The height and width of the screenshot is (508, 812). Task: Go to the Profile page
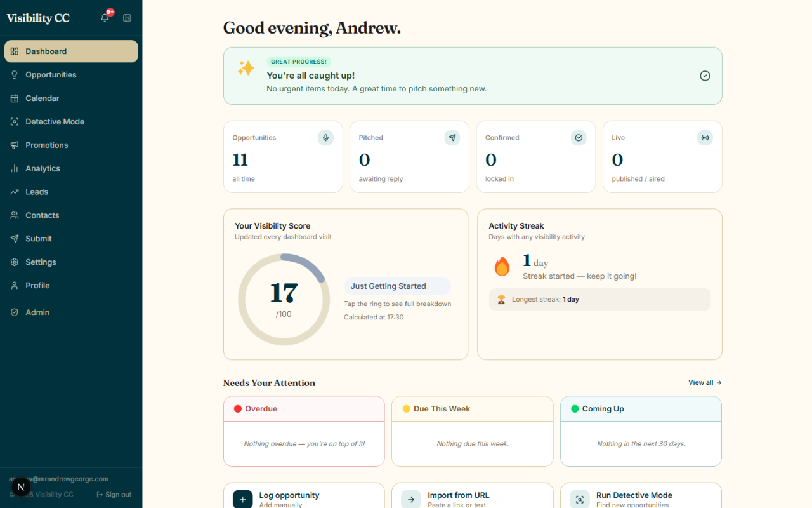(71, 286)
